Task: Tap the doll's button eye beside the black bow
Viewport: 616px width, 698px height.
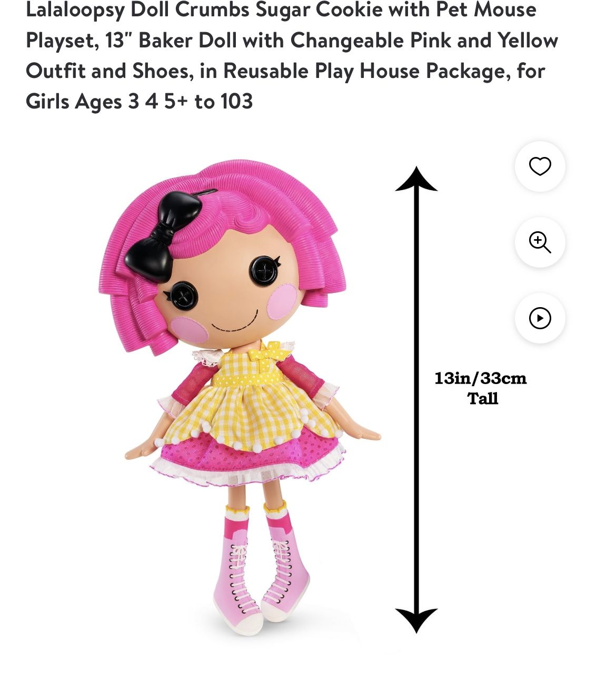Action: [x=184, y=296]
